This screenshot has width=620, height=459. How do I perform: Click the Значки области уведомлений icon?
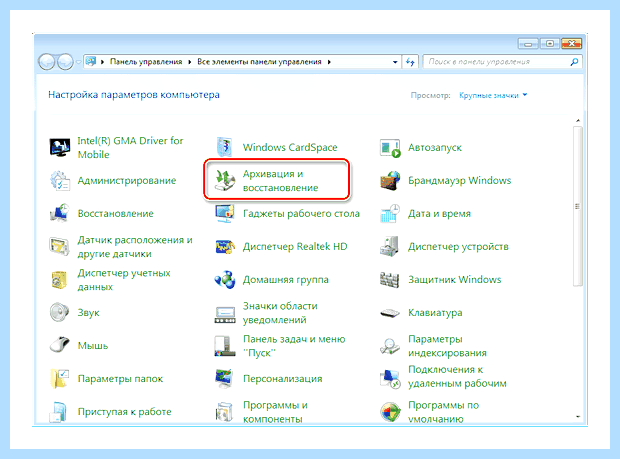(x=225, y=314)
